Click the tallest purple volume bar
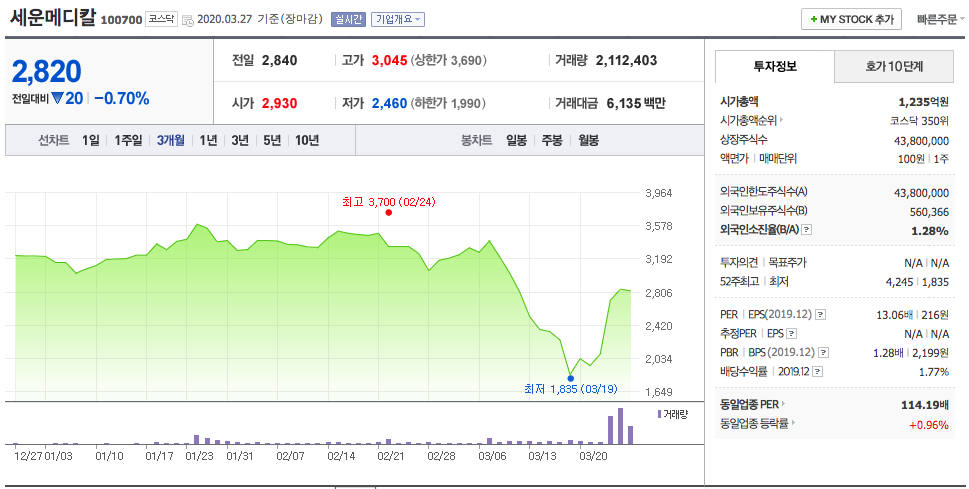 pos(620,425)
